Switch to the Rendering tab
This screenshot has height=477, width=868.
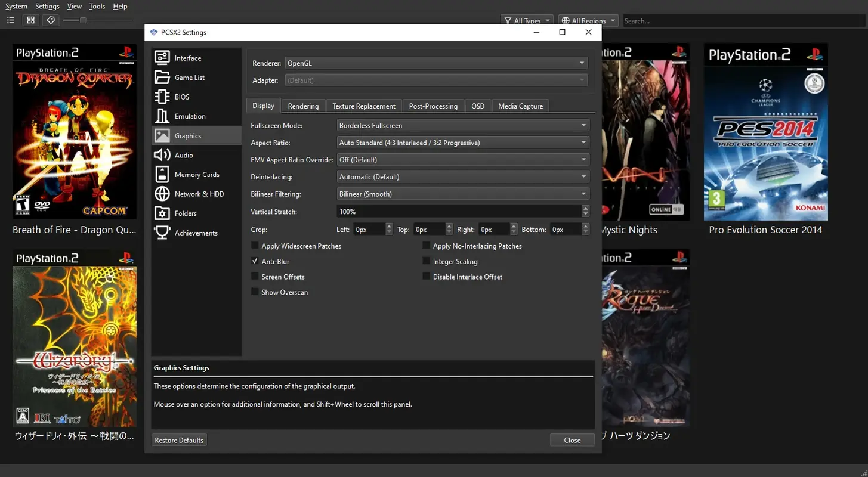click(304, 106)
